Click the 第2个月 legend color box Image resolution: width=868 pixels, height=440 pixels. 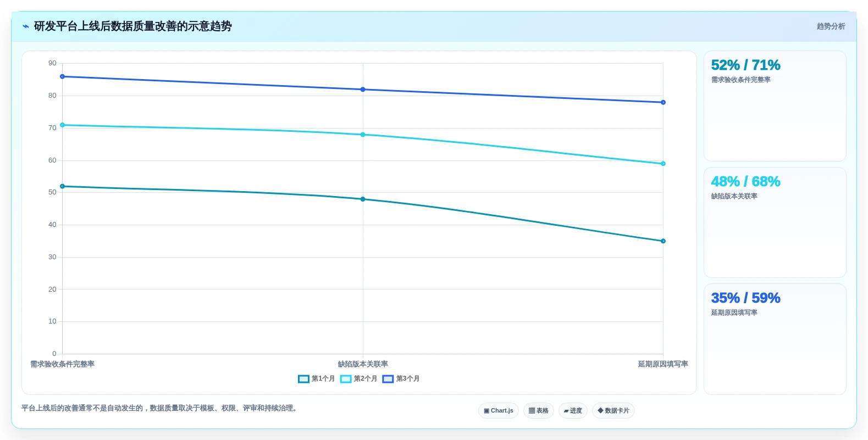coord(346,379)
